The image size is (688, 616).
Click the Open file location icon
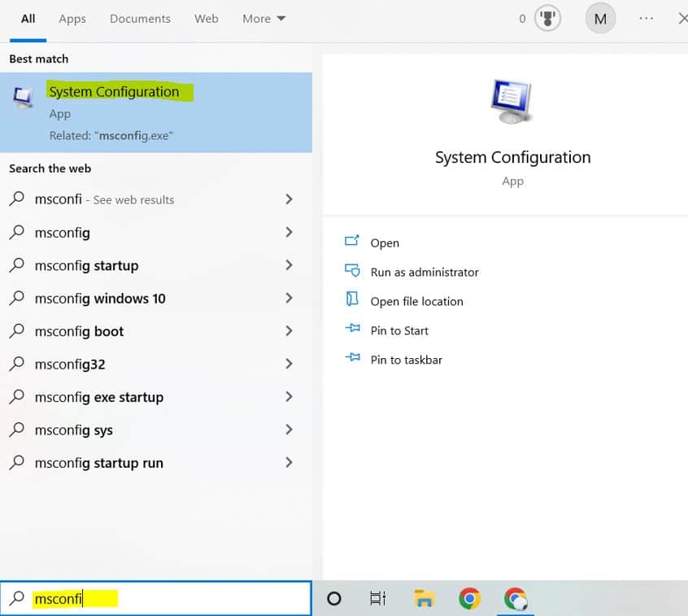pyautogui.click(x=352, y=299)
